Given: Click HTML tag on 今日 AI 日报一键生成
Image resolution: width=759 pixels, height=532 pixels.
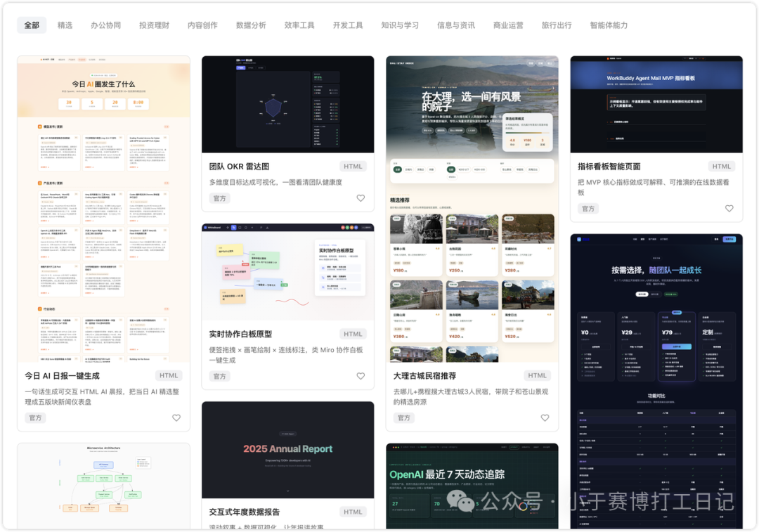Looking at the screenshot, I should click(x=169, y=376).
